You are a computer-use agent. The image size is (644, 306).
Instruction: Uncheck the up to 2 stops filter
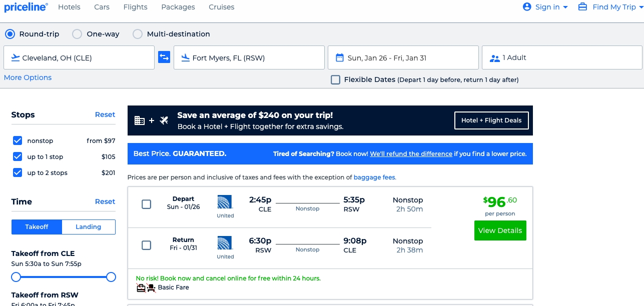tap(18, 172)
